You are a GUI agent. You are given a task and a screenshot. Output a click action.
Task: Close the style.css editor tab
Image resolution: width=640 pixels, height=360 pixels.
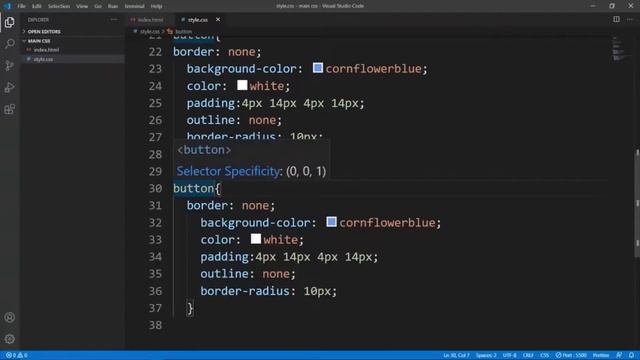(x=218, y=20)
